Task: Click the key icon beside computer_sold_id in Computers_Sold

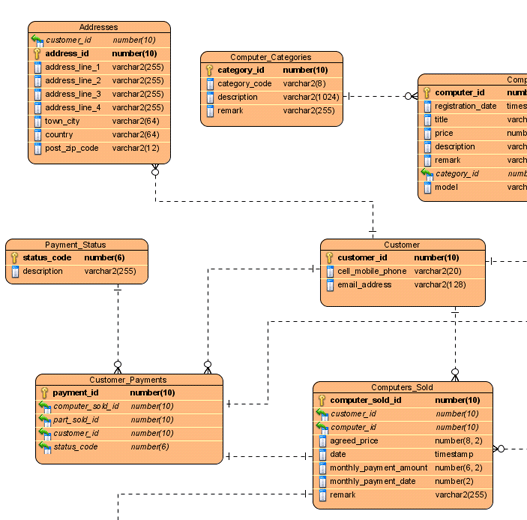Action: coord(322,400)
